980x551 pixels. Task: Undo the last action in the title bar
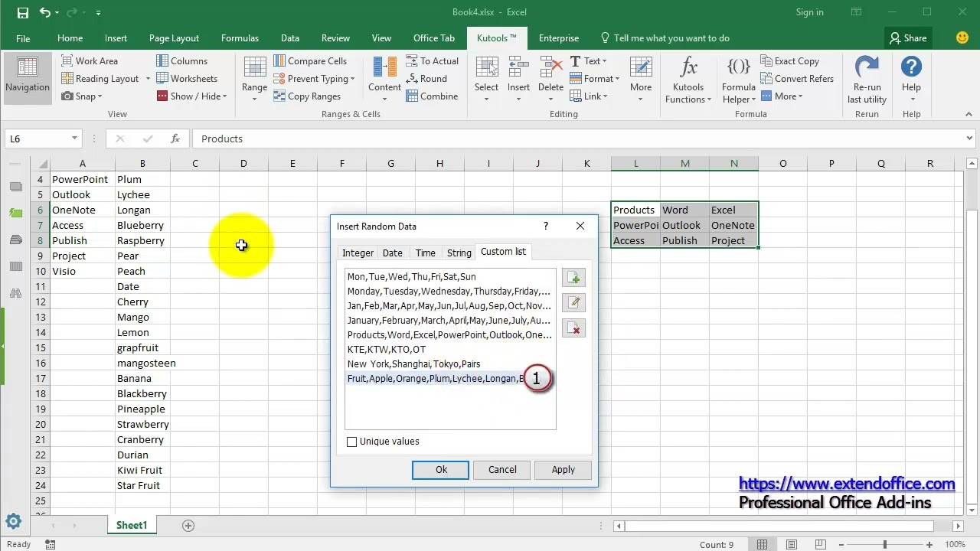(44, 12)
